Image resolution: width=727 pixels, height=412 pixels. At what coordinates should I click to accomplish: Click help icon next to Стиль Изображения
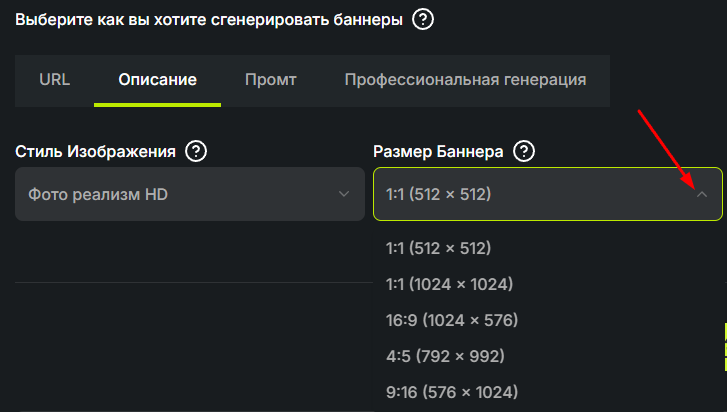(196, 151)
